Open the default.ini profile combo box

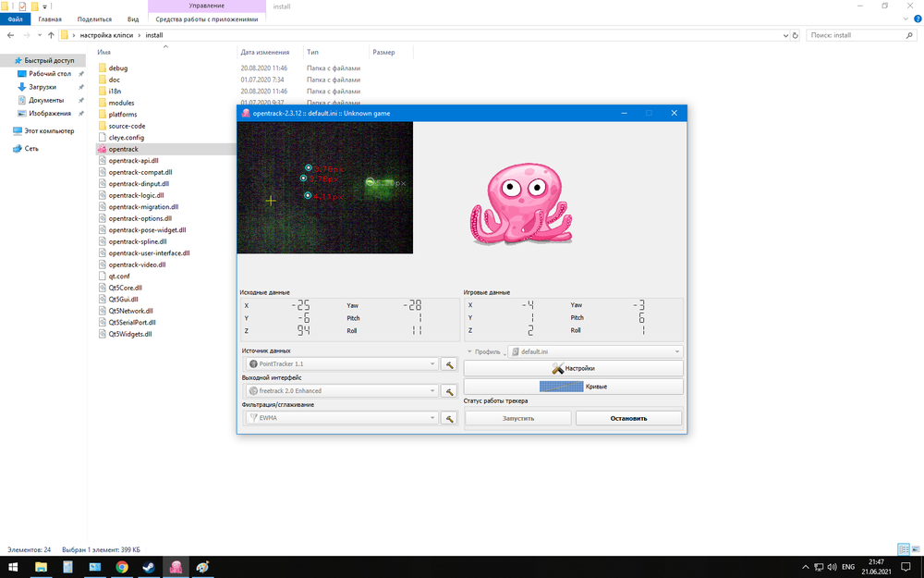click(595, 352)
